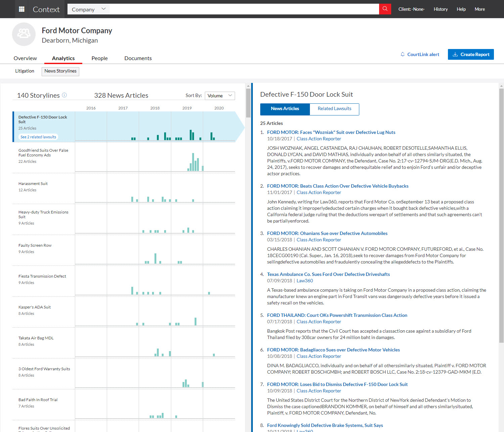Select Heavy-duty Truck Emissions Suit storyline
Viewport: 504px width, 432px height.
43,214
